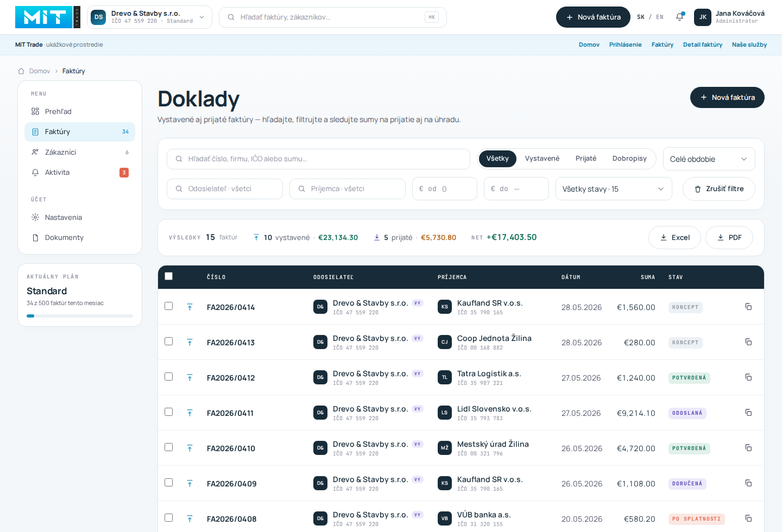The height and width of the screenshot is (532, 782).
Task: Check the box for invoice FA2026/0410
Action: click(169, 447)
